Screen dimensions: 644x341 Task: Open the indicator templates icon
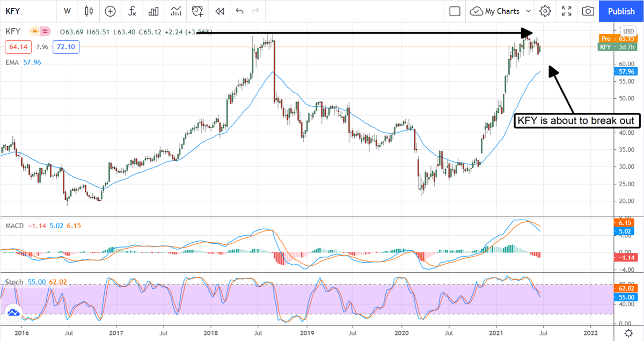tap(175, 11)
